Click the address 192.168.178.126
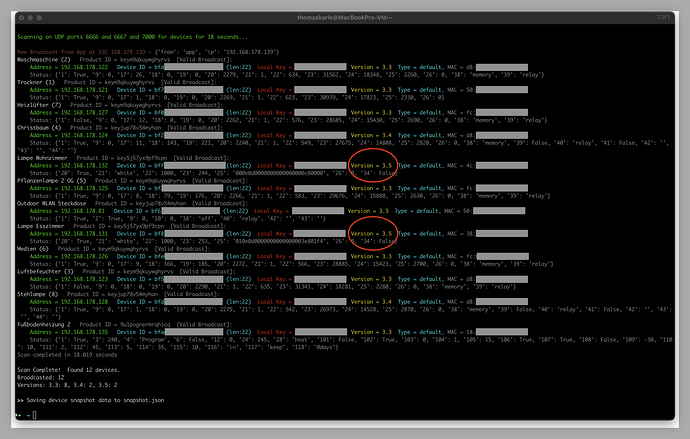This screenshot has width=690, height=439. [x=84, y=256]
